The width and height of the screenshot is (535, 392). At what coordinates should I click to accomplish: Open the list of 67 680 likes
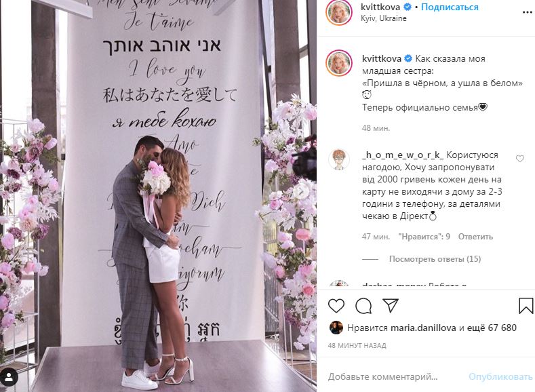[x=488, y=328]
